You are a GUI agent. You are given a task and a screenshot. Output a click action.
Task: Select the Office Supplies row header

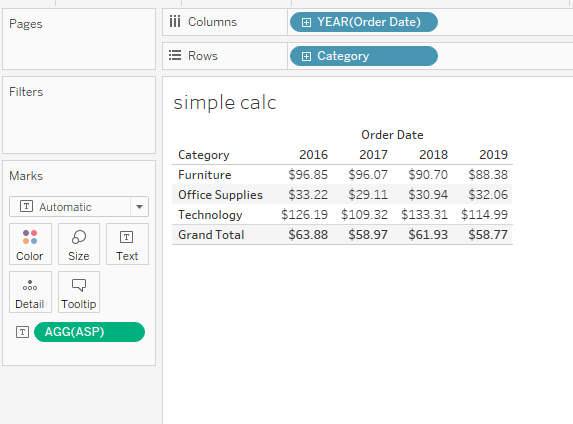(x=220, y=195)
